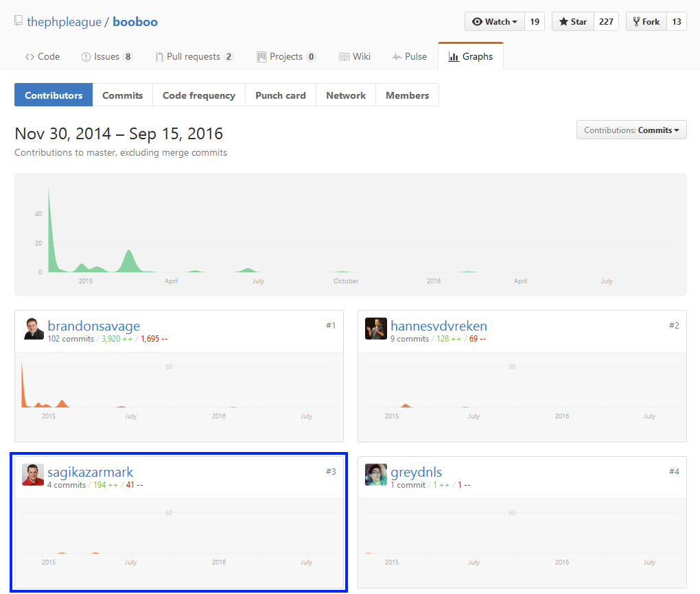
Task: Click the main green commit graph
Action: click(x=351, y=235)
